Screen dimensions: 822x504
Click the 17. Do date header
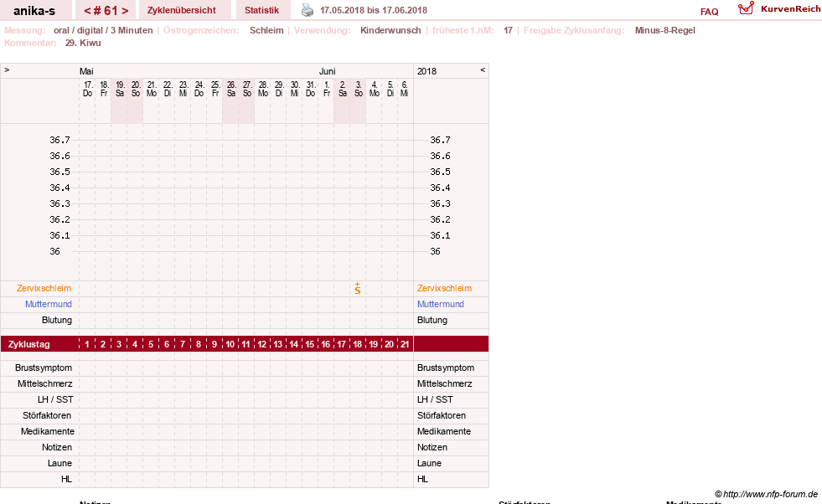click(87, 89)
